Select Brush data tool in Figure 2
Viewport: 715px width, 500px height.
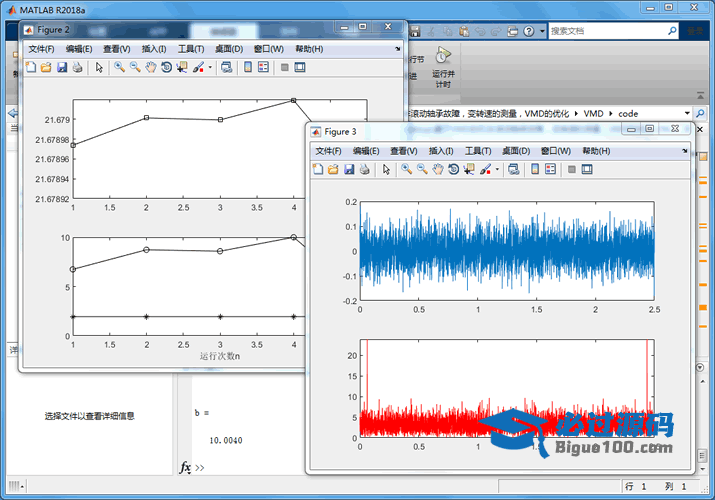pyautogui.click(x=198, y=67)
